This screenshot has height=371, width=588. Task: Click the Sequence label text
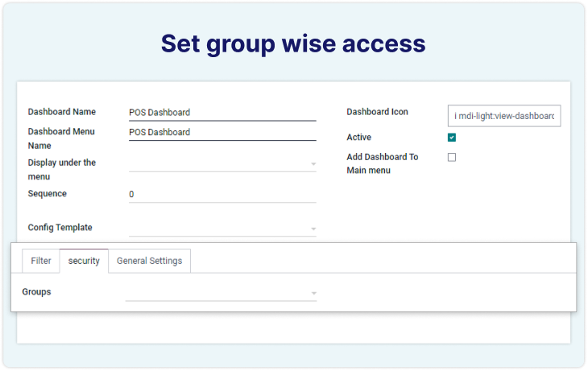pos(48,194)
